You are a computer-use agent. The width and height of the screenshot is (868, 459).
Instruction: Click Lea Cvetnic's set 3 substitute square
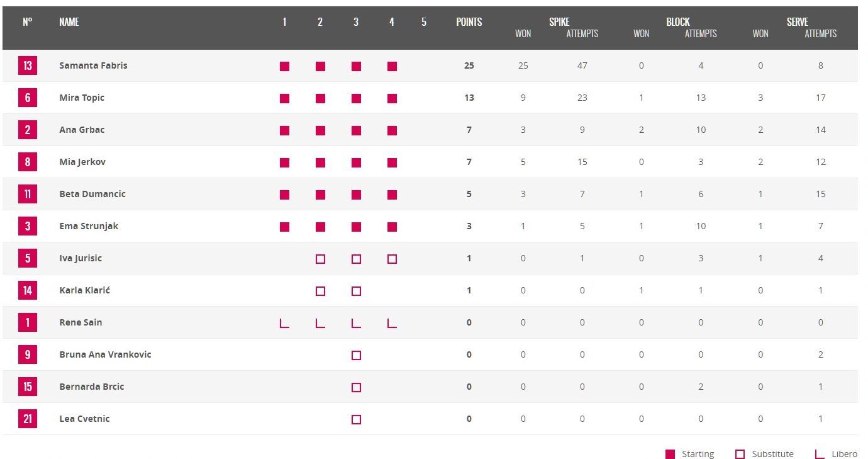click(356, 419)
